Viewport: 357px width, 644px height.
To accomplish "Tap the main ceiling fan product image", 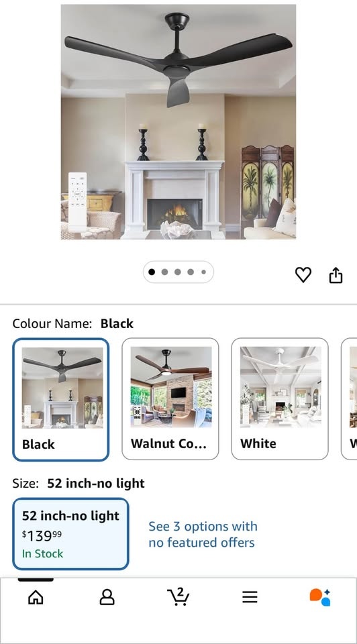I will click(x=178, y=121).
